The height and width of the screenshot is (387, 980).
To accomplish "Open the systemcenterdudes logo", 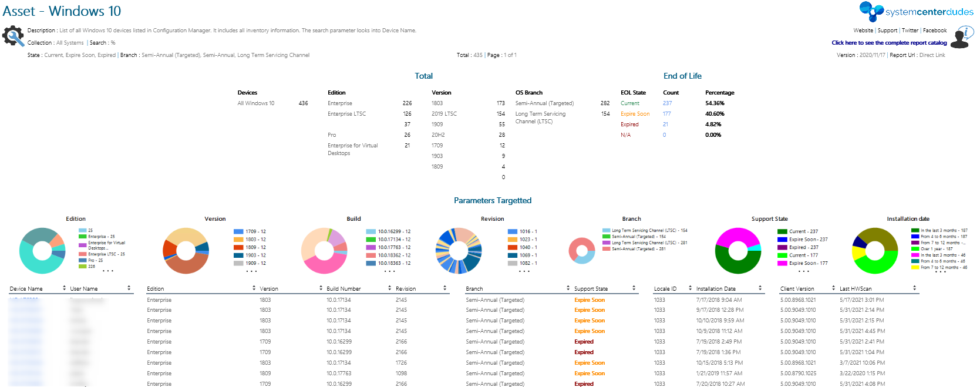I will (916, 11).
